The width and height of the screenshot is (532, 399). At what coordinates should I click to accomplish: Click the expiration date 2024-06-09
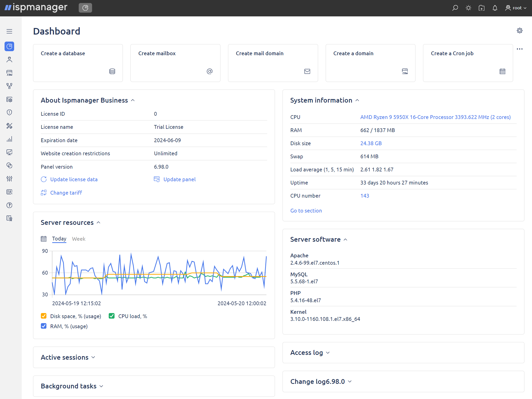[x=167, y=140]
